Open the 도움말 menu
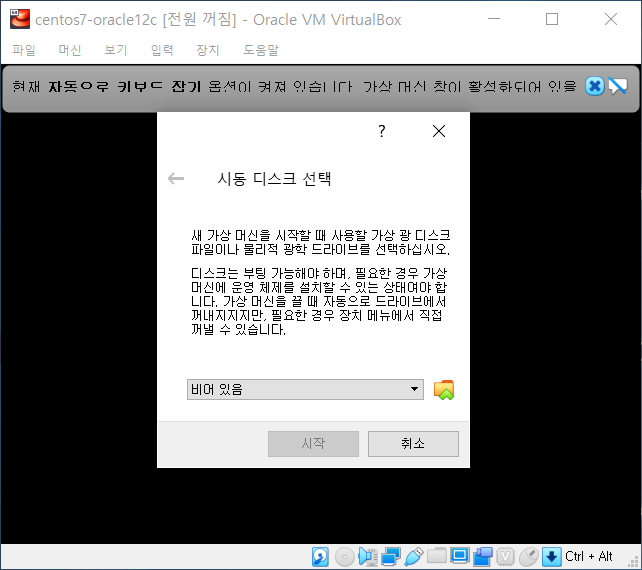The width and height of the screenshot is (642, 570). [x=261, y=50]
